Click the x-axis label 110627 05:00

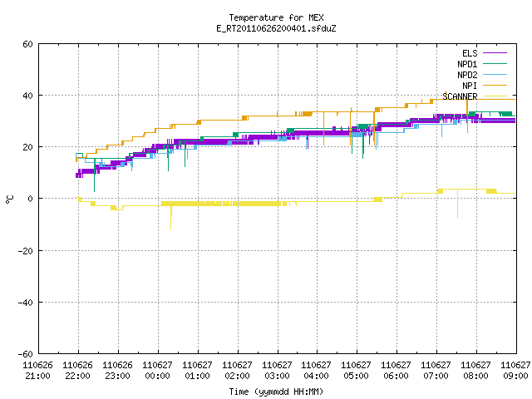(x=356, y=371)
